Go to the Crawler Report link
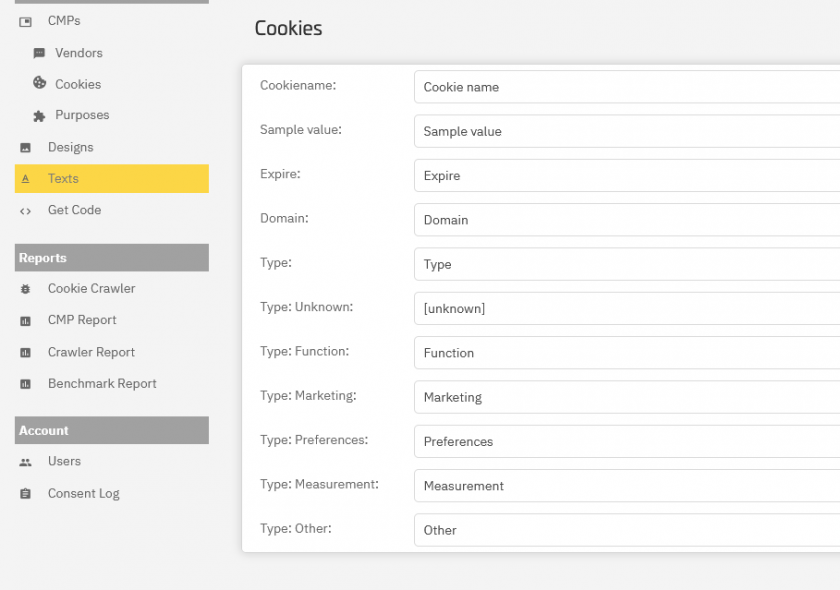 pos(91,352)
